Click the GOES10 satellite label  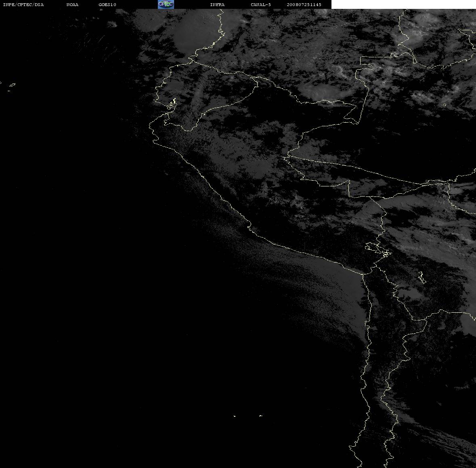tap(107, 4)
